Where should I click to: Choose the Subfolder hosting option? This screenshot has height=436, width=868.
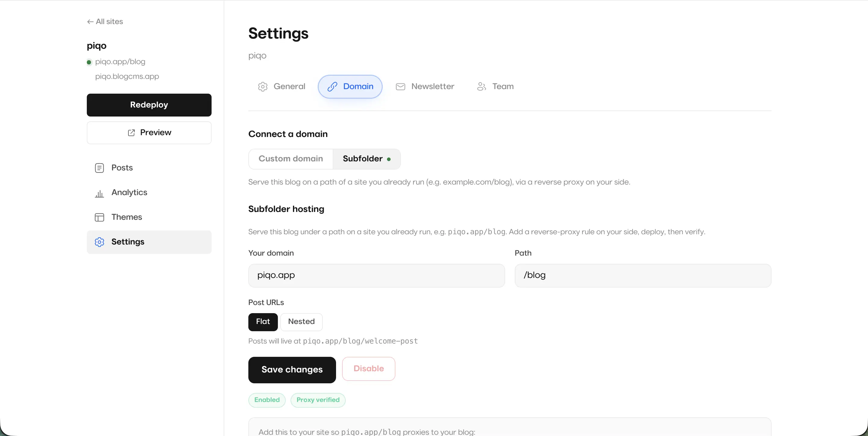tap(366, 159)
